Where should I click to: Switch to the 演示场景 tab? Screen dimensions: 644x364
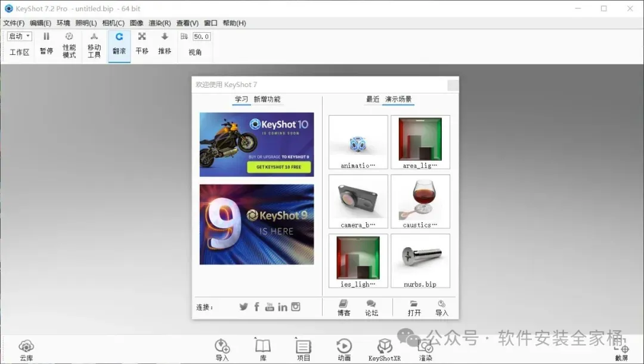coord(398,99)
